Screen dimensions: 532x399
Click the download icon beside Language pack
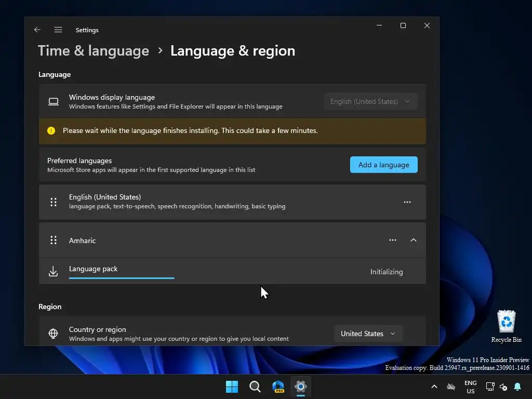tap(54, 271)
